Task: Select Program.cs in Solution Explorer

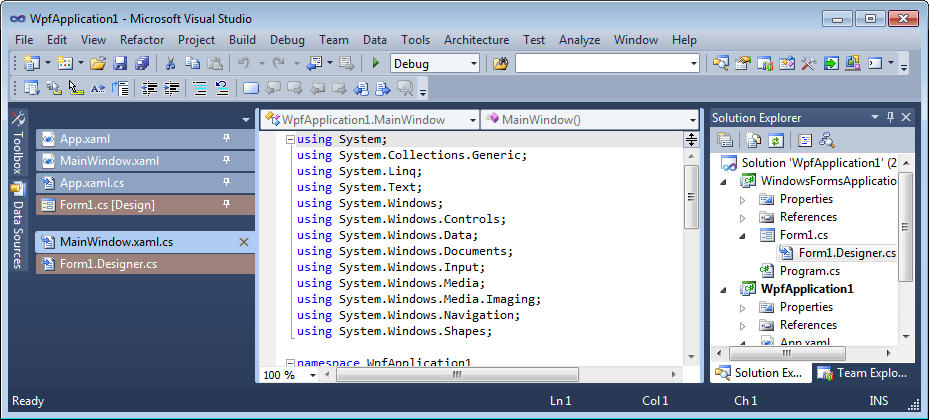Action: point(808,271)
